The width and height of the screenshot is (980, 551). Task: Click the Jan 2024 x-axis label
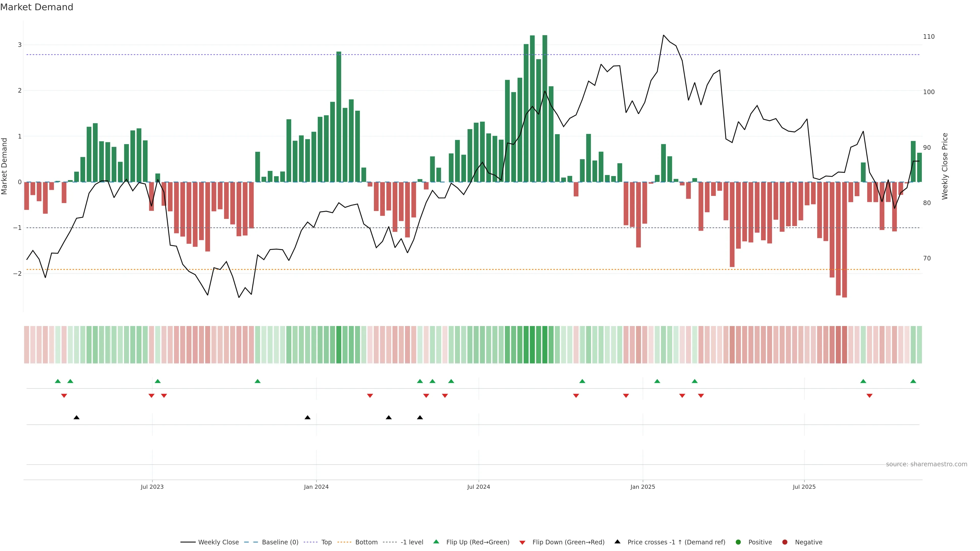pos(316,487)
